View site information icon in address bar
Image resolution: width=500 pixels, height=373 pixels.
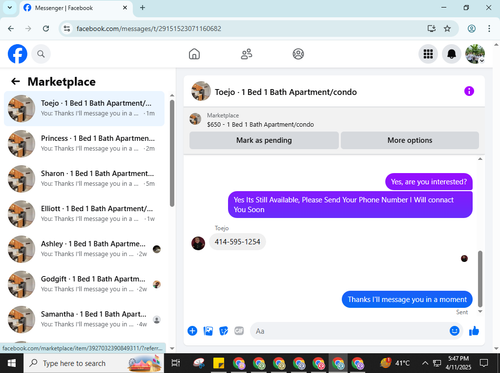[67, 29]
